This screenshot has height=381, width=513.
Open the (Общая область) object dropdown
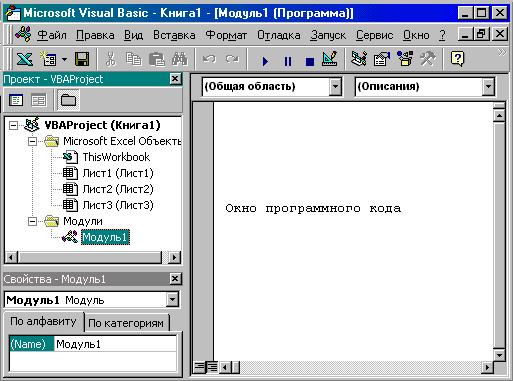click(x=335, y=87)
